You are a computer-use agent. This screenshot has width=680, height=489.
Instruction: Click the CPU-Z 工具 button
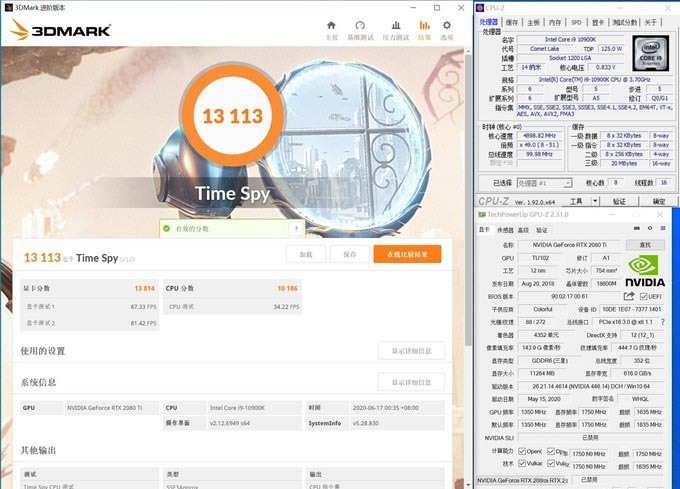coord(576,201)
